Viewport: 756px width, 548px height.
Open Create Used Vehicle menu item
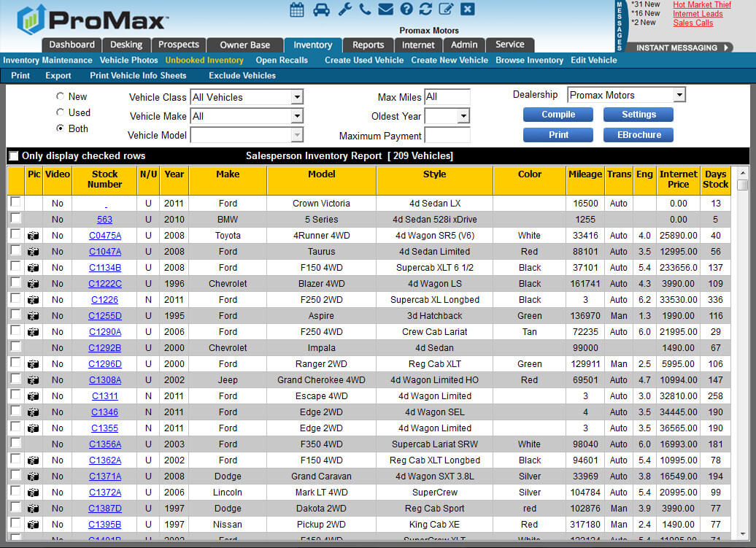click(364, 61)
